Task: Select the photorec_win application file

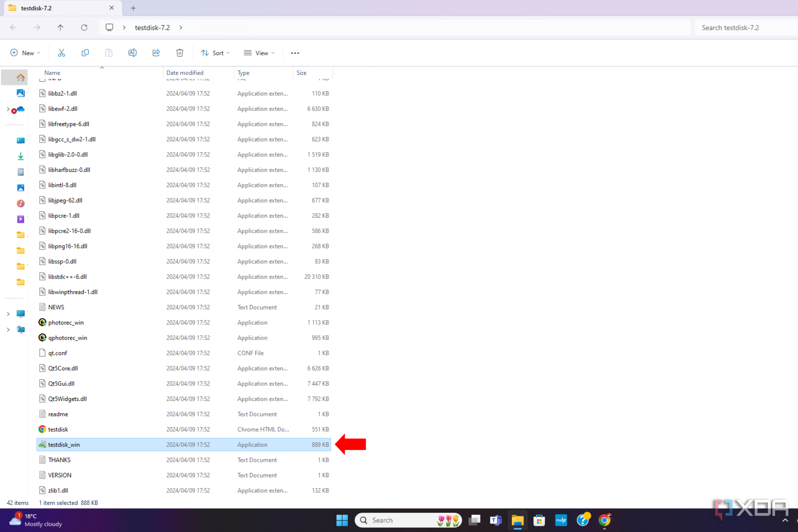Action: point(66,322)
